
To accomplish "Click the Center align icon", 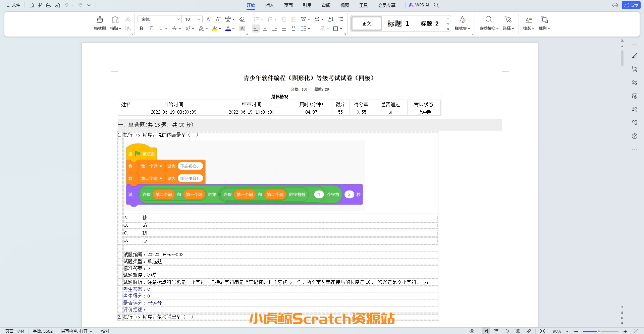I will point(265,29).
